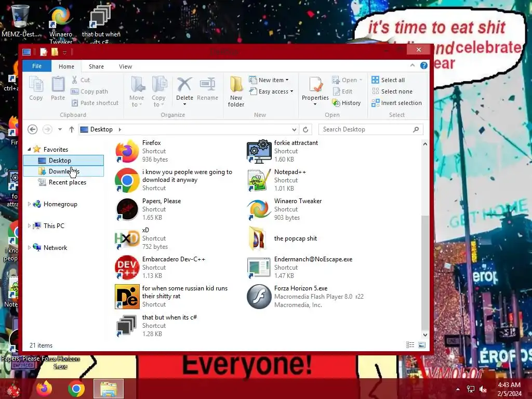The height and width of the screenshot is (399, 532).
Task: Select the Endermanch@NoEscape.exe shortcut icon
Action: coord(259,268)
